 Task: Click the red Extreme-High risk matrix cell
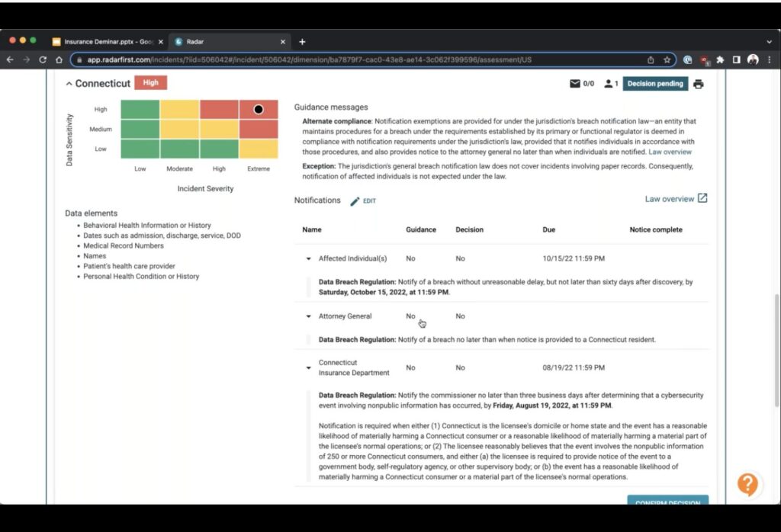(x=259, y=110)
